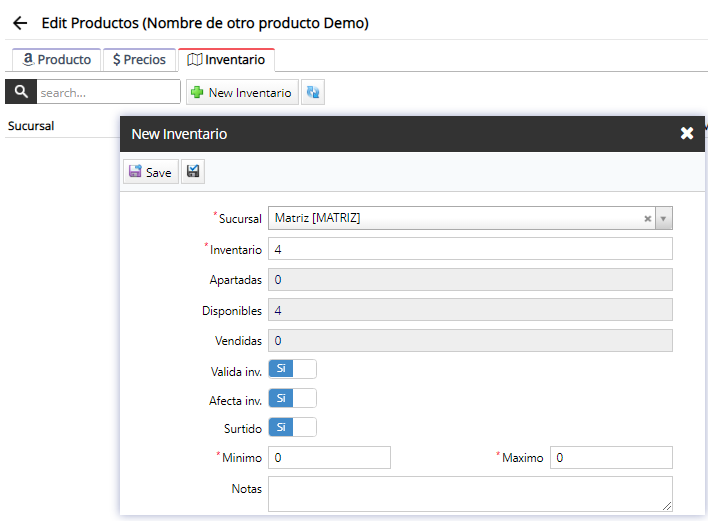Click the New Inventario button

coord(241,92)
